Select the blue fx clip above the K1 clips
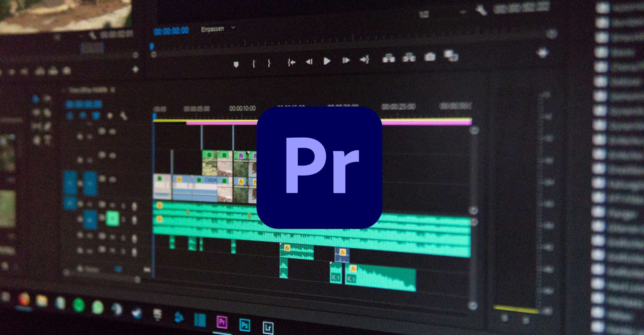This screenshot has width=644, height=335. (x=342, y=255)
